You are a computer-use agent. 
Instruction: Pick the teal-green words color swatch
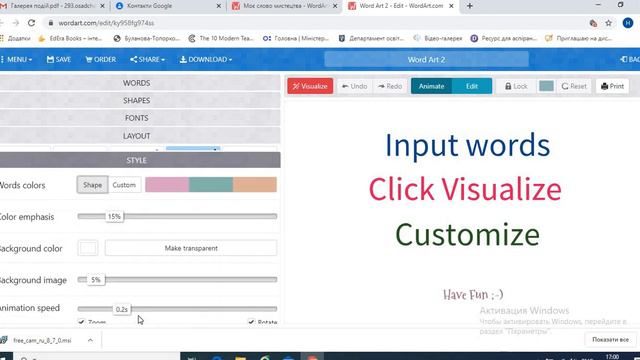[x=211, y=184]
